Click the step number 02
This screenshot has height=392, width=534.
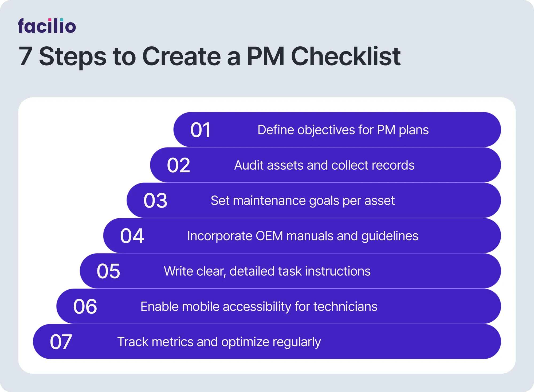click(178, 165)
